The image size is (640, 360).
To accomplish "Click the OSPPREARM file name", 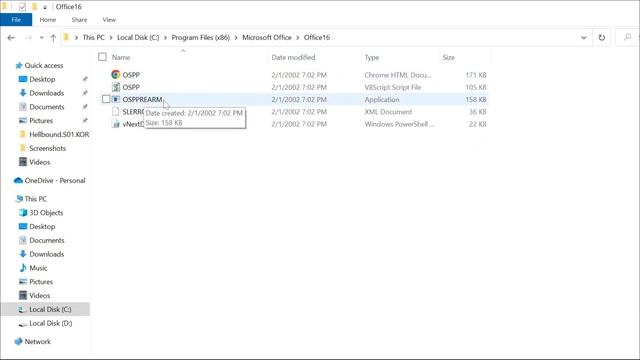I will point(142,100).
